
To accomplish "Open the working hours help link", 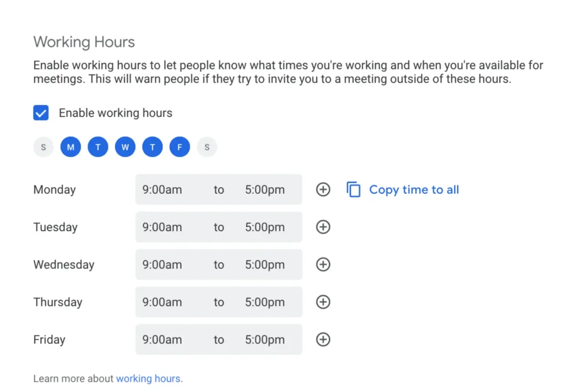I will point(149,378).
